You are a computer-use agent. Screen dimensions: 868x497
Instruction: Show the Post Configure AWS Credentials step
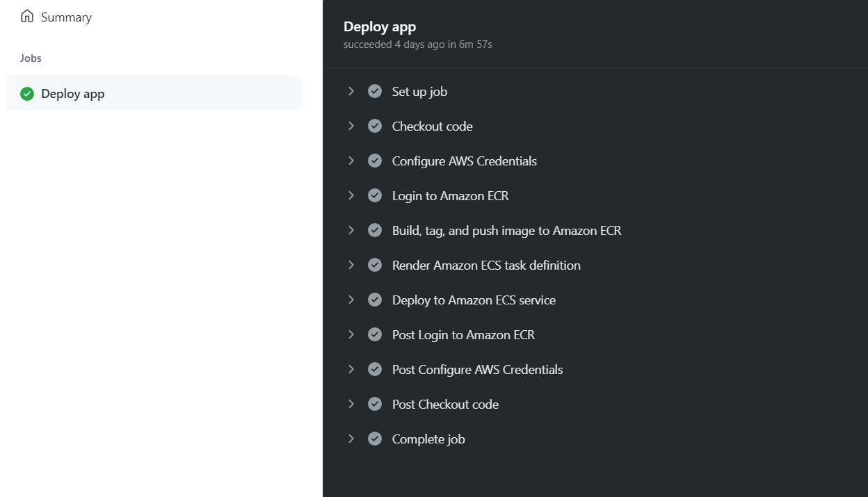pyautogui.click(x=477, y=370)
